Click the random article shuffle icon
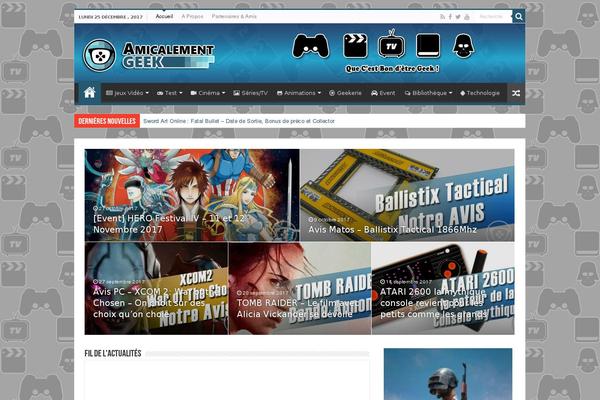 [516, 93]
